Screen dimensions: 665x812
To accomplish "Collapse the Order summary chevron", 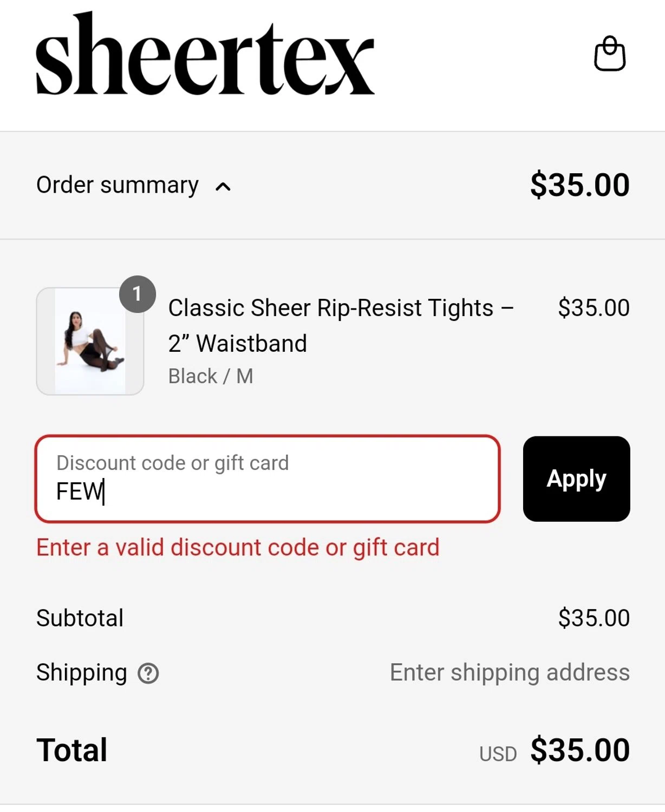I will coord(223,187).
